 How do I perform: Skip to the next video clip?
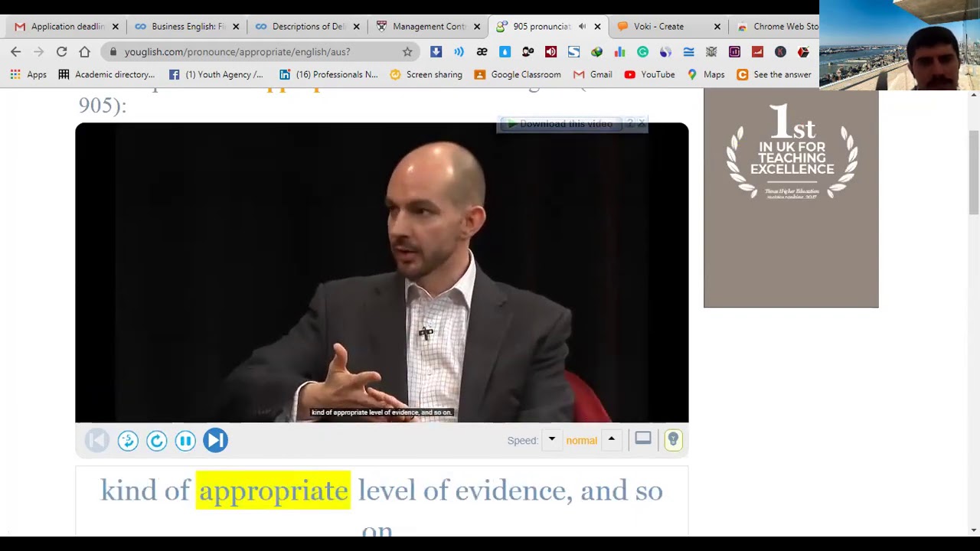click(x=215, y=440)
